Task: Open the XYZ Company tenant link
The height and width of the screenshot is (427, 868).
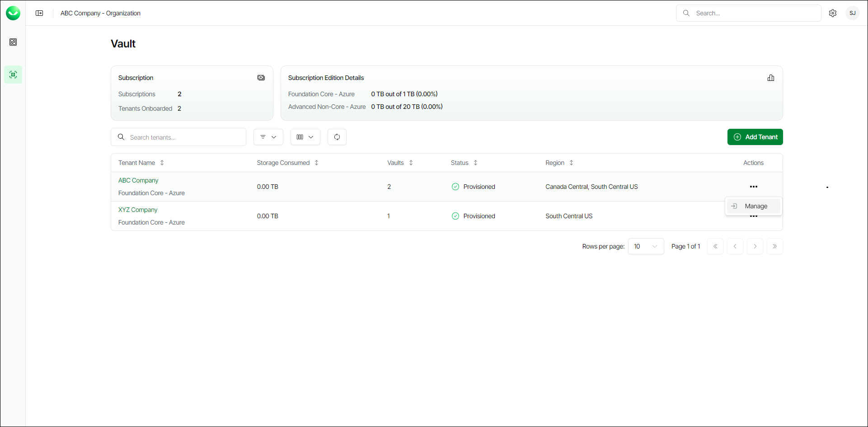Action: pos(138,210)
